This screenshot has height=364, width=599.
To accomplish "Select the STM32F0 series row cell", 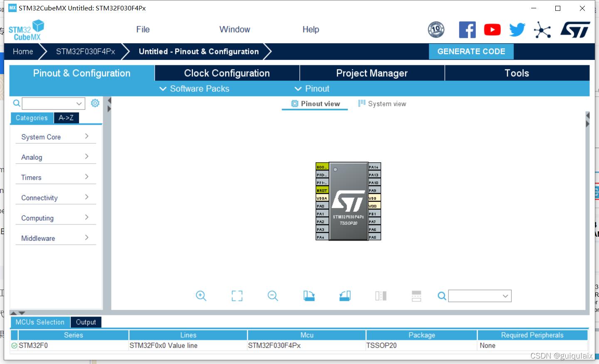I will point(73,346).
